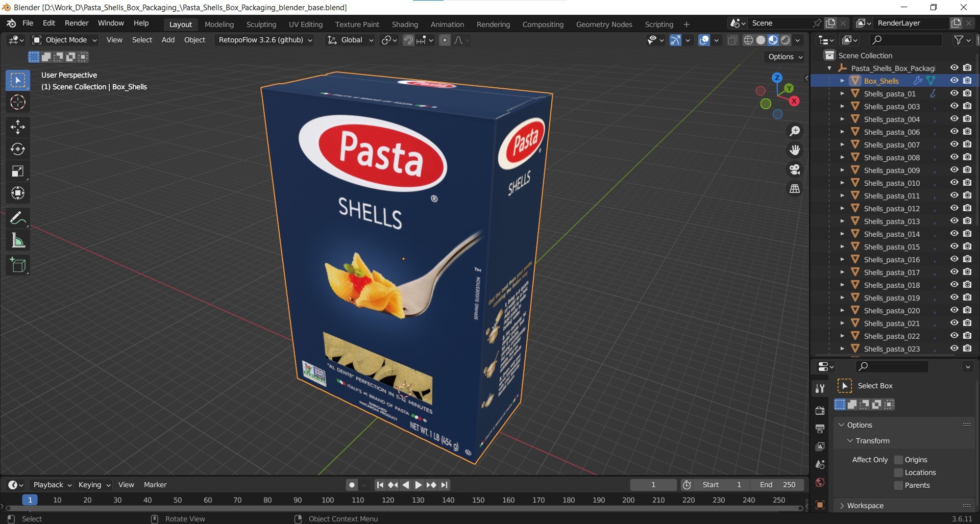Click the outliner search field
The image size is (980, 524).
pos(905,40)
